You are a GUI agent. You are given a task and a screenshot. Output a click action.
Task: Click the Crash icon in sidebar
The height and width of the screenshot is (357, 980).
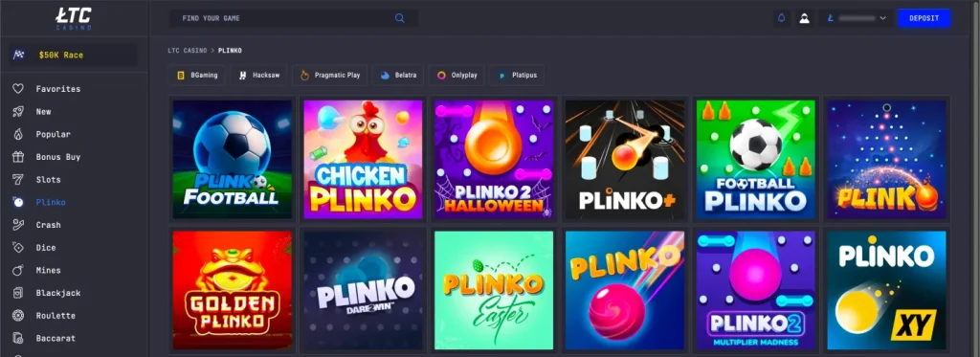point(18,225)
